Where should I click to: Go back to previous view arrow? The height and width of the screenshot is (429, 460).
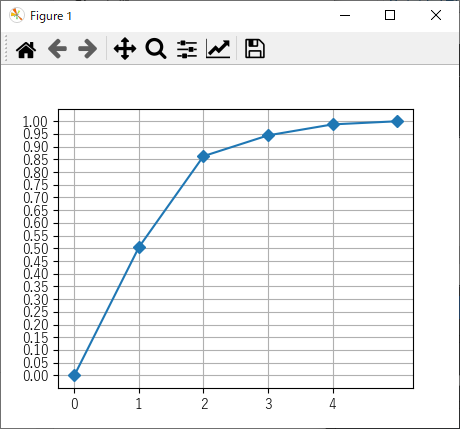coord(57,49)
